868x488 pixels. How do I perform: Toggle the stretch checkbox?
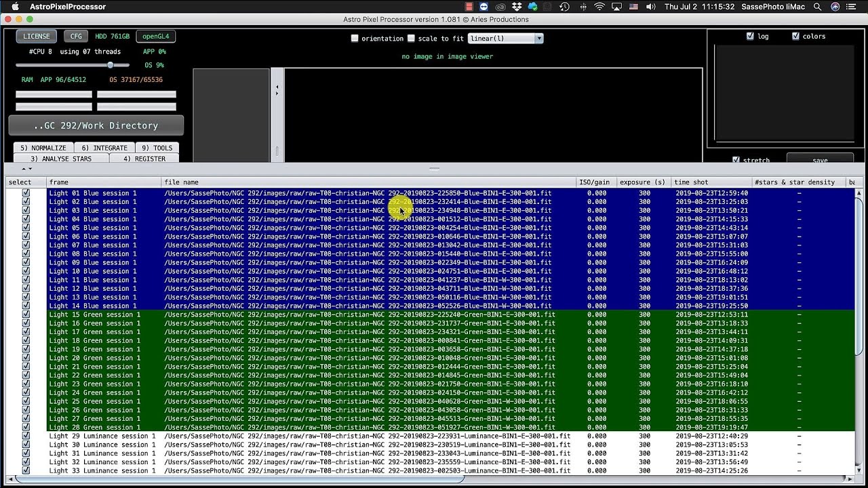736,160
